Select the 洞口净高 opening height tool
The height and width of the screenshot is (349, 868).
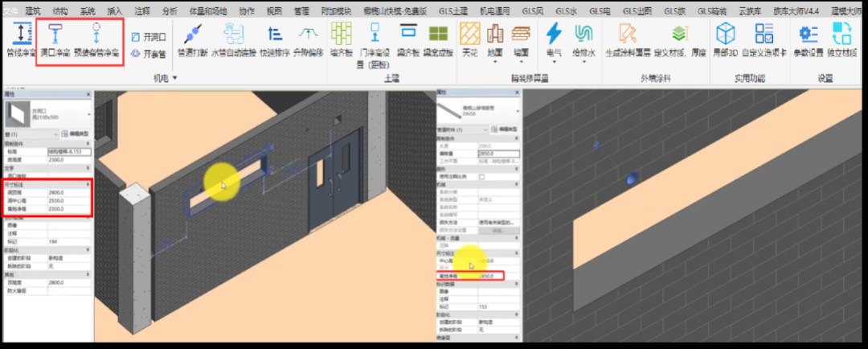54,41
